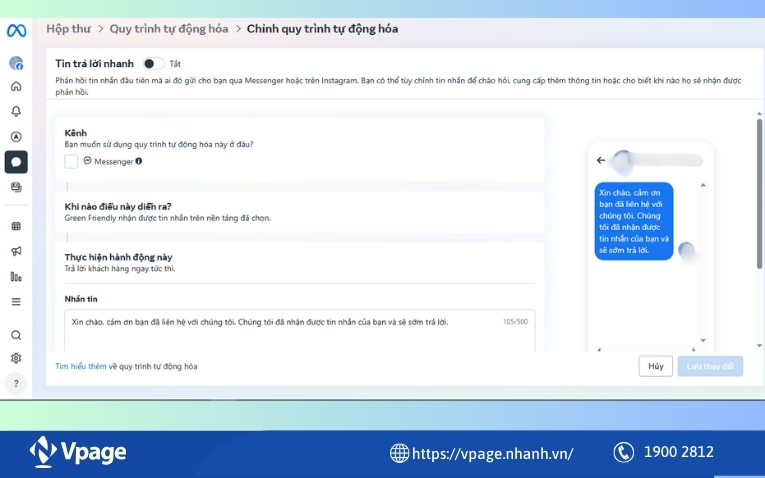The height and width of the screenshot is (478, 765).
Task: Click the main panel vertical scrollbar
Action: (759, 194)
